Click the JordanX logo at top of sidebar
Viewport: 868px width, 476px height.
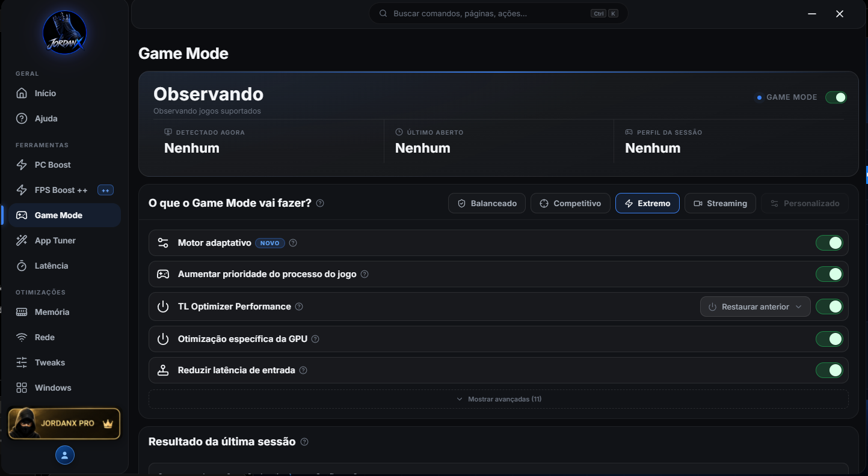64,32
